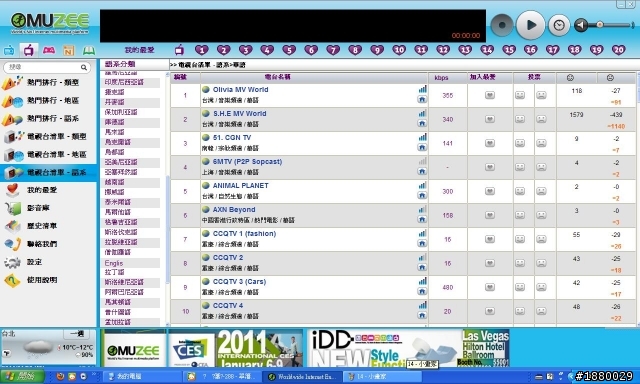Select Englis in language category list
Image resolution: width=640 pixels, height=384 pixels.
114,263
